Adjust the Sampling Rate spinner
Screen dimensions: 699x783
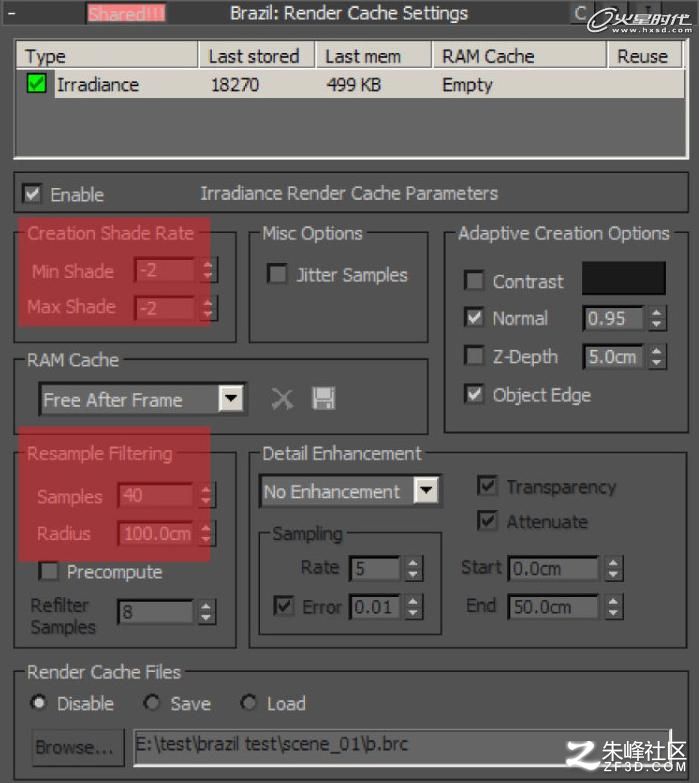pos(413,568)
